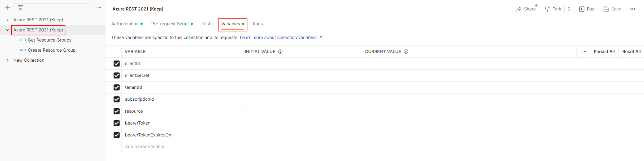Open the Current Value info icon
The width and height of the screenshot is (644, 161).
(406, 52)
